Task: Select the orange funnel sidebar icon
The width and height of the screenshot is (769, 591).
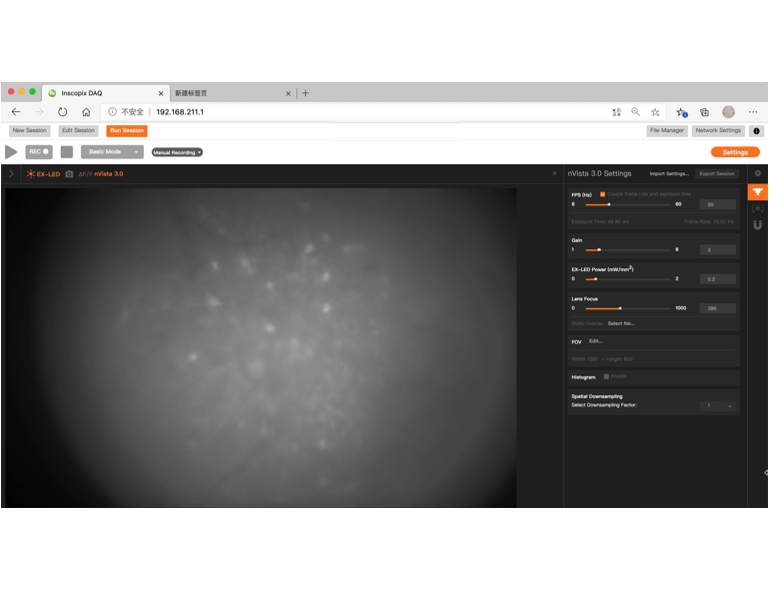Action: pyautogui.click(x=757, y=191)
